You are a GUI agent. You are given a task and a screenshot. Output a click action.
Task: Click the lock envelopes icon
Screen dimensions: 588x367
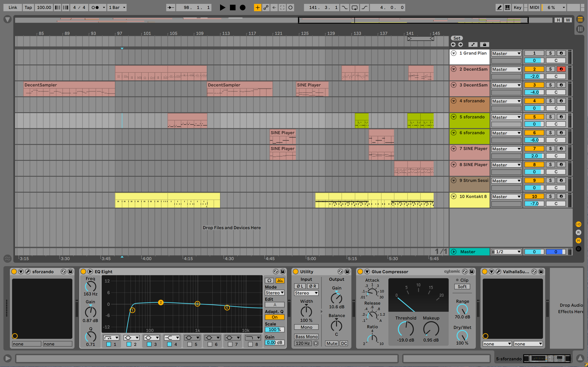click(x=484, y=44)
